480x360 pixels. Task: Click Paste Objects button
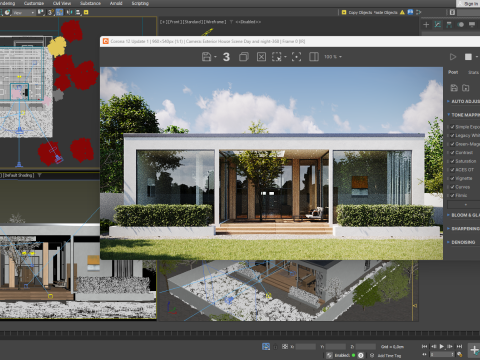385,12
